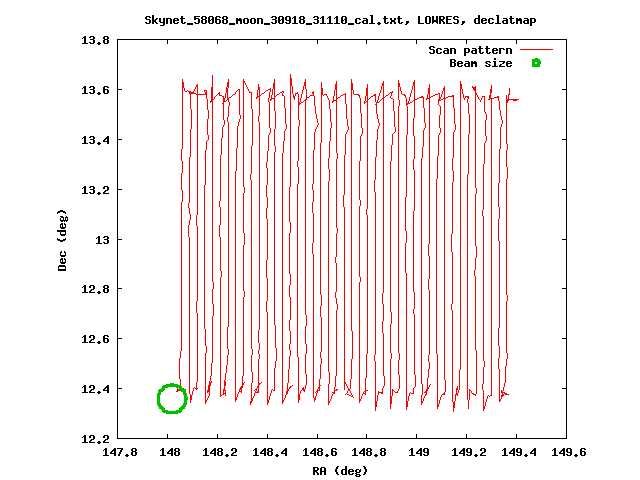The image size is (640, 480).
Task: Click x-axis tick label 148.2
Action: [x=220, y=452]
